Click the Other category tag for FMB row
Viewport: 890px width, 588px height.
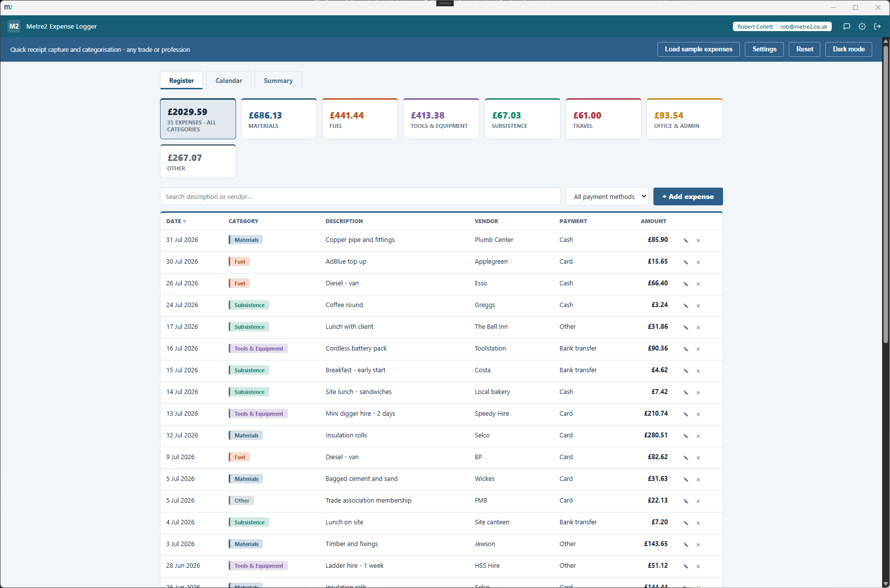coord(241,501)
